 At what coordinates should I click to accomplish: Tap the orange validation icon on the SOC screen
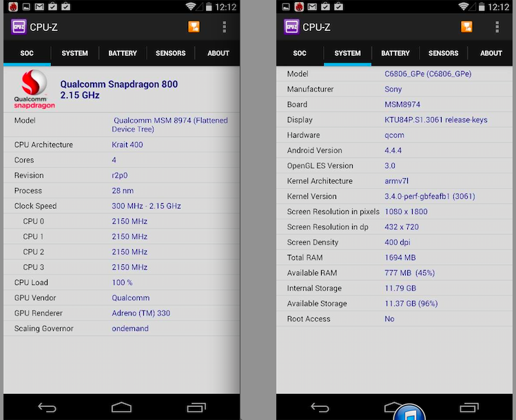pos(194,27)
